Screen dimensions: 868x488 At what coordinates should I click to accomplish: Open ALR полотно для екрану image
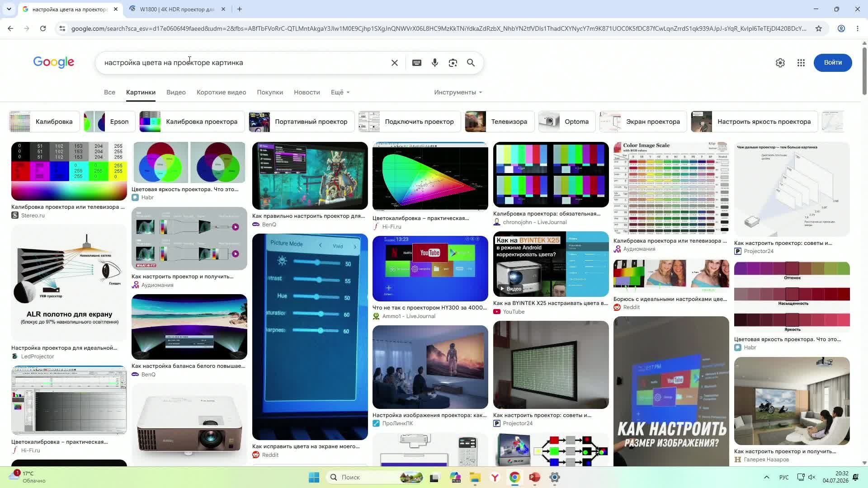(69, 283)
